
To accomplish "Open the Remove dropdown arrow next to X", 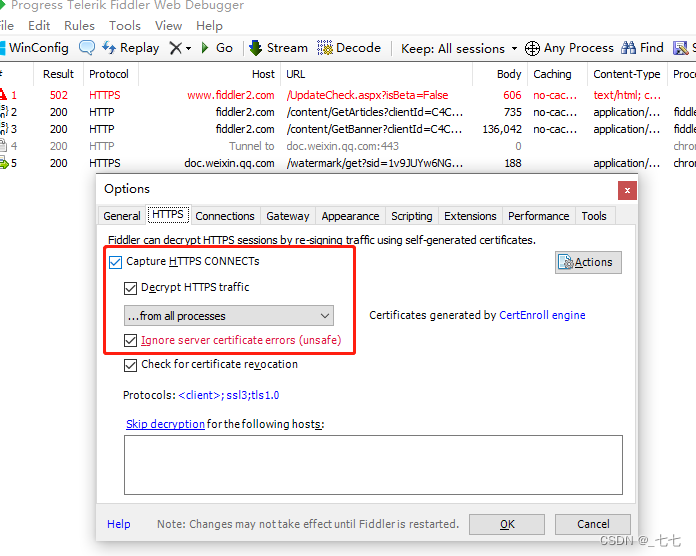I will 188,48.
